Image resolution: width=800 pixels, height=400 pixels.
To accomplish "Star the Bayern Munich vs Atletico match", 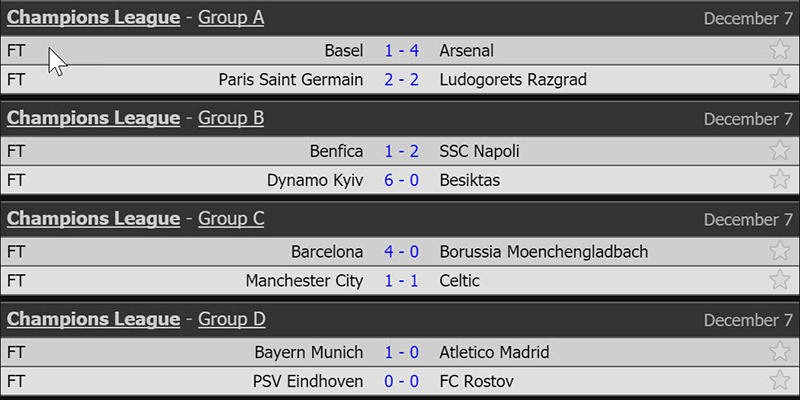I will (x=779, y=352).
